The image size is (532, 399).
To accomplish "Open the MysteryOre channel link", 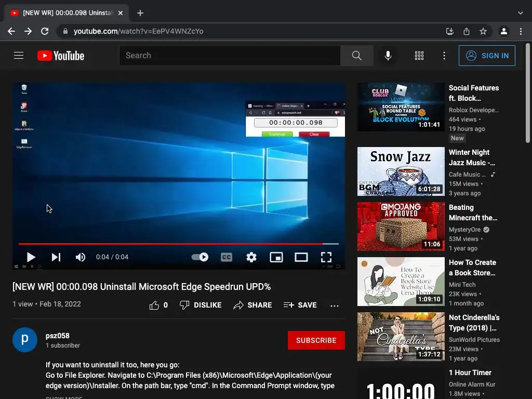I will pos(464,229).
